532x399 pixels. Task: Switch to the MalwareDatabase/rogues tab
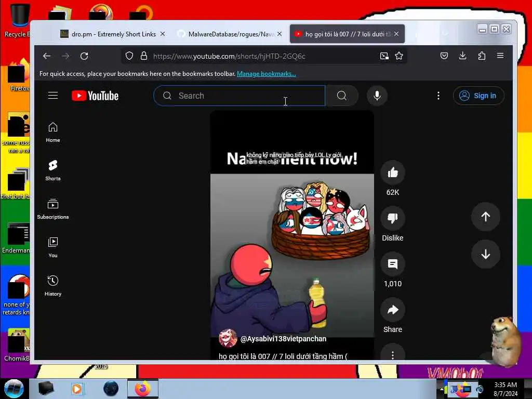click(x=231, y=34)
